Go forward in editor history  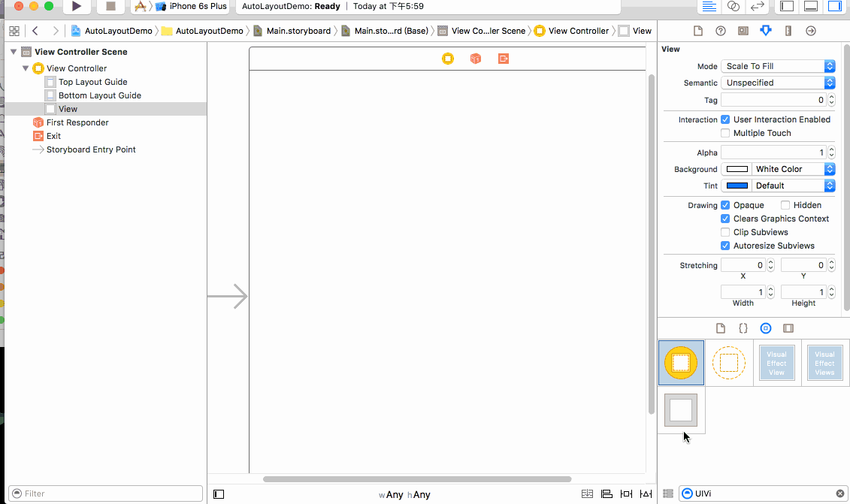click(x=56, y=31)
